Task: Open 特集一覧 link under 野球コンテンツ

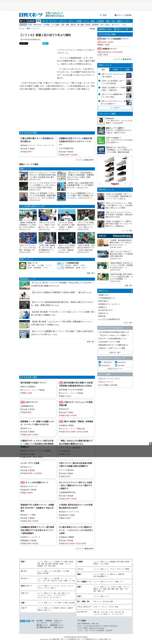Action: [90, 273]
